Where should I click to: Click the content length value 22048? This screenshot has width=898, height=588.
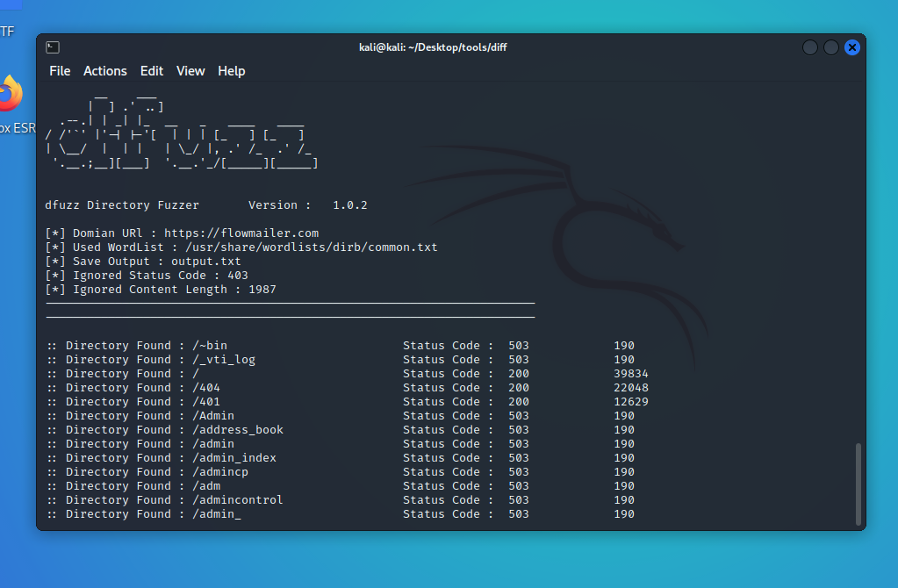(631, 388)
